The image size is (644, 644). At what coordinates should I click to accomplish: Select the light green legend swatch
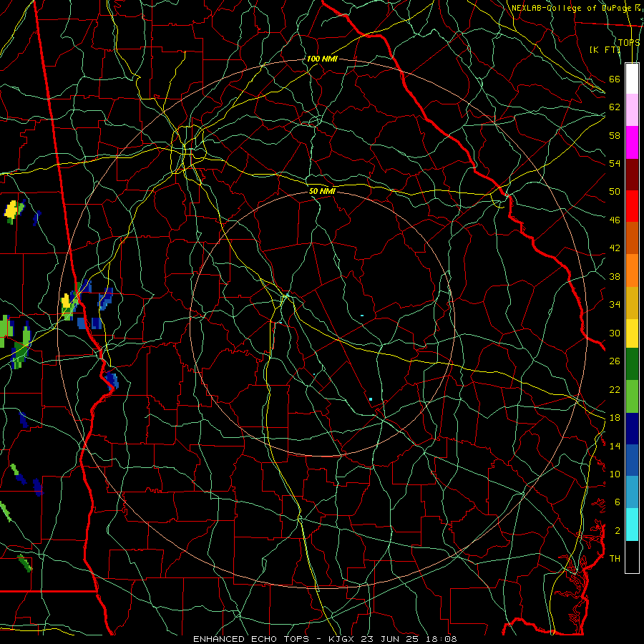(632, 396)
